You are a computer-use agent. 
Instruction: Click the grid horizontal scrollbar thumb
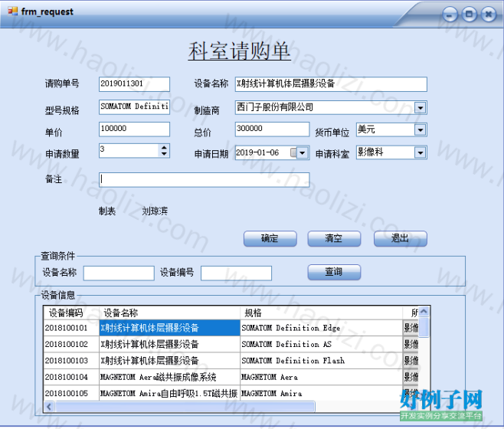pos(185,407)
